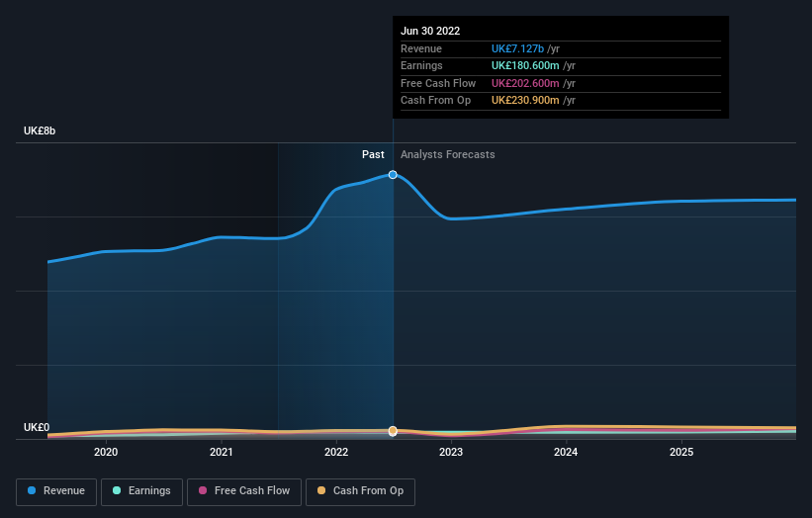
Task: Click the Past label on the chart
Action: pyautogui.click(x=373, y=155)
